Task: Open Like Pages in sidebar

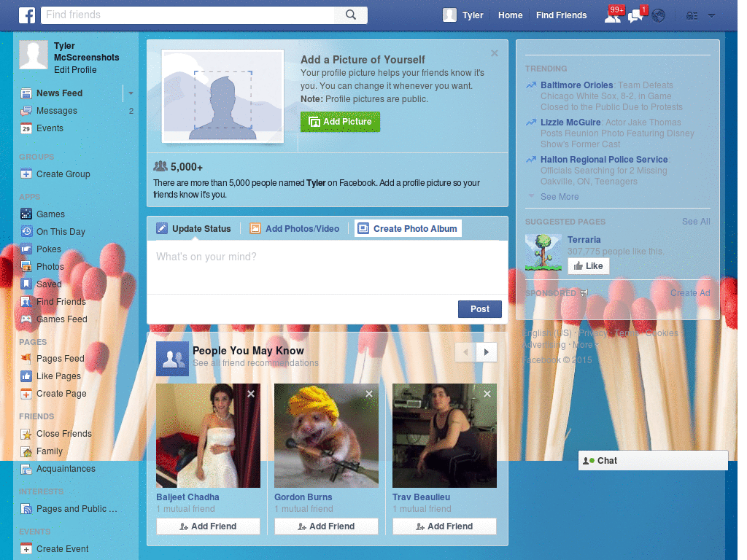Action: point(58,376)
